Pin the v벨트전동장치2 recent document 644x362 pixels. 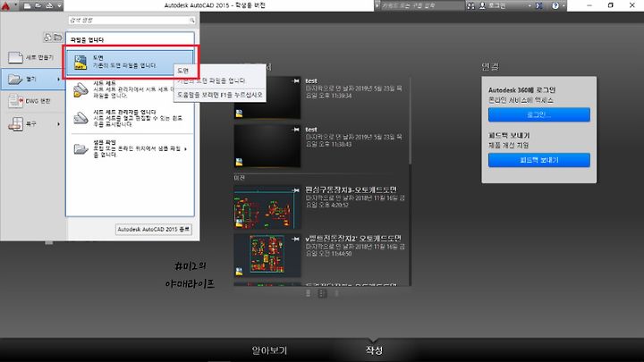tap(295, 239)
